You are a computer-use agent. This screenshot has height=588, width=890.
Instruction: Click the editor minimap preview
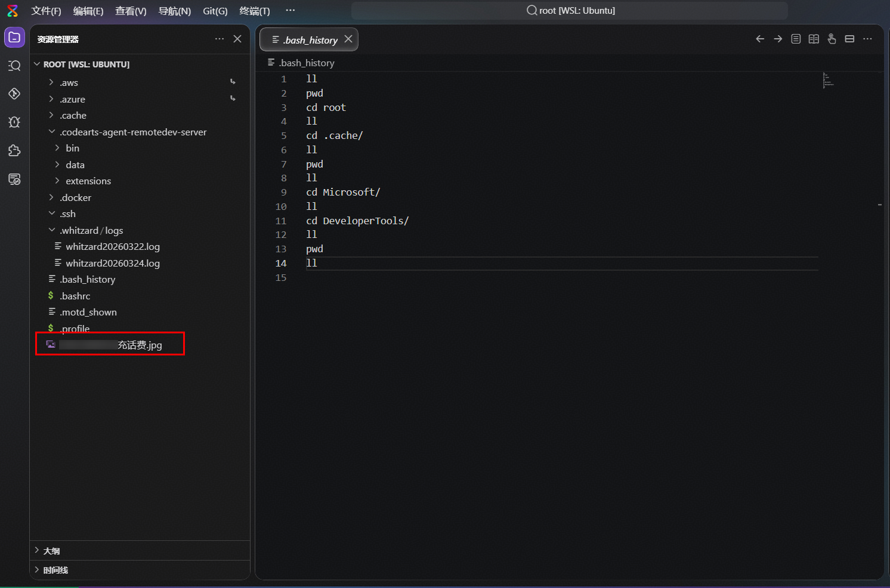(828, 81)
